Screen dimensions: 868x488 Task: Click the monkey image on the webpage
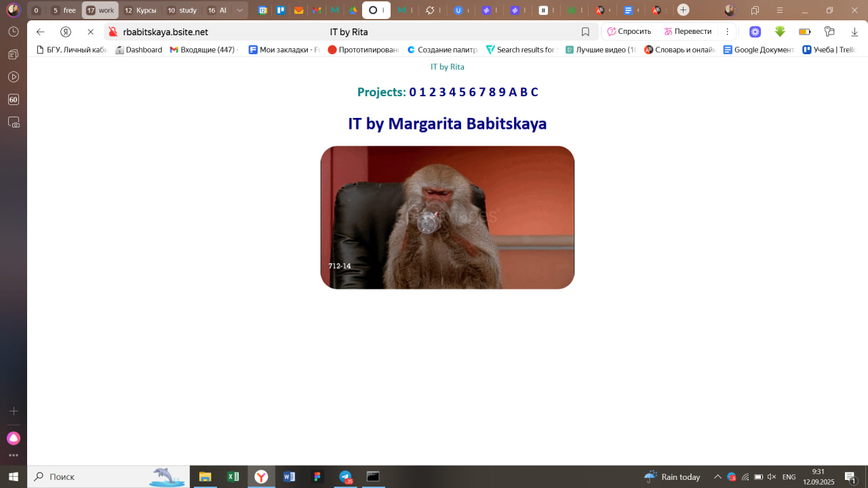[448, 217]
